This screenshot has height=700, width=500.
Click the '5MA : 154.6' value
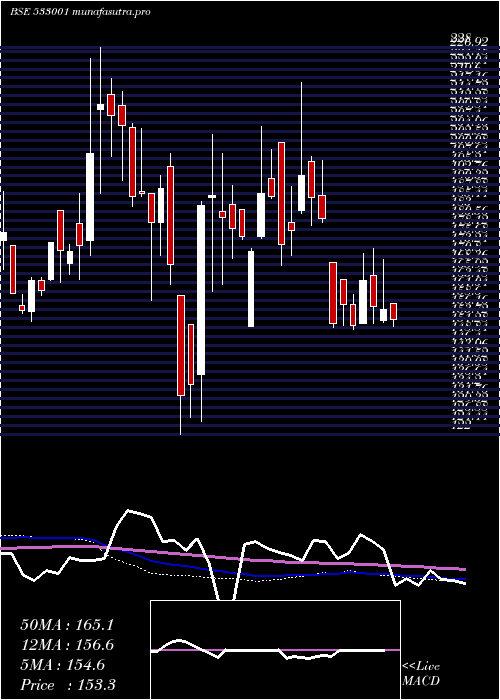(x=62, y=665)
